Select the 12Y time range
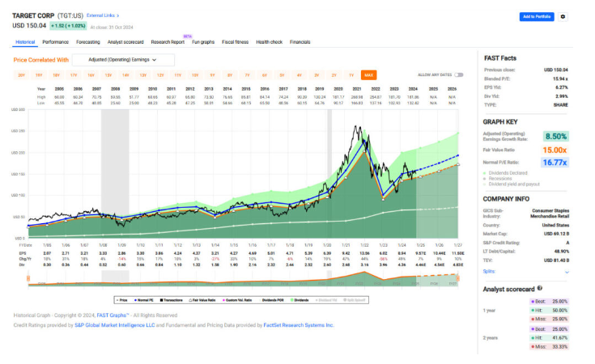The height and width of the screenshot is (364, 595). [x=160, y=75]
